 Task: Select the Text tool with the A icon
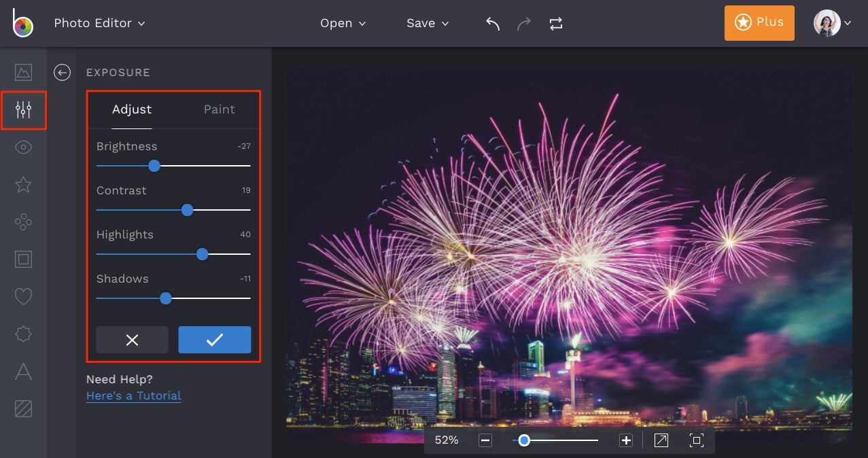24,371
